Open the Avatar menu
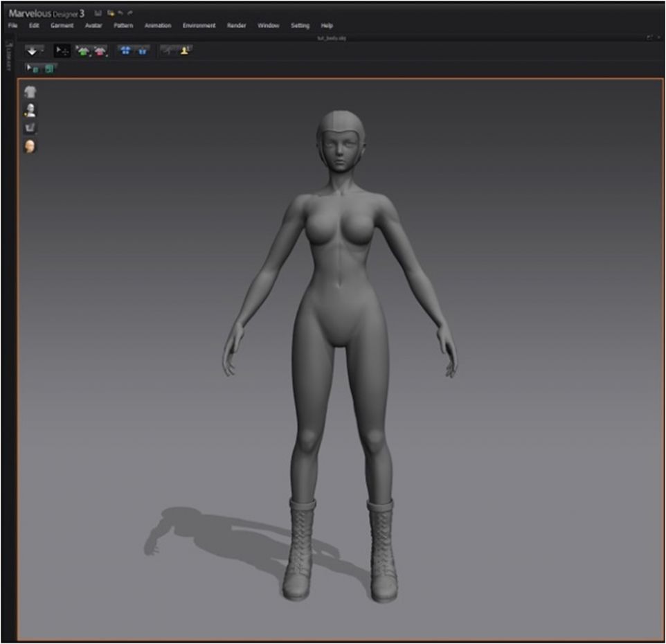This screenshot has height=644, width=666. (93, 26)
